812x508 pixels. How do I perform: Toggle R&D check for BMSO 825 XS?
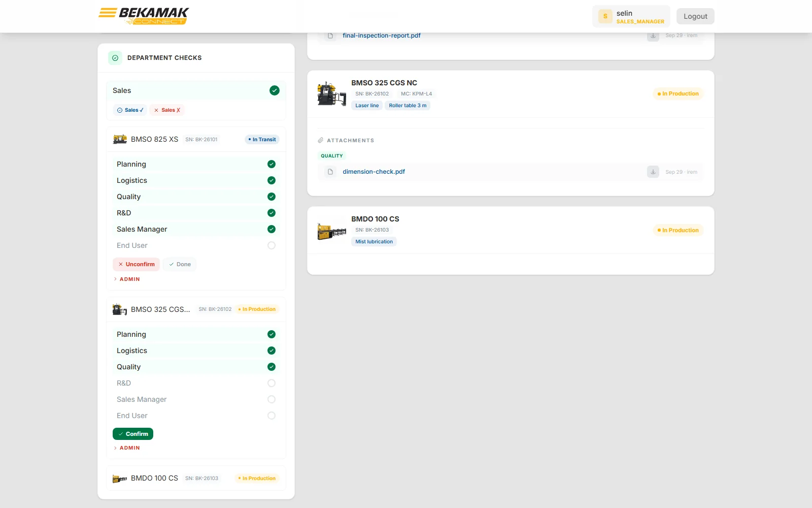point(272,213)
